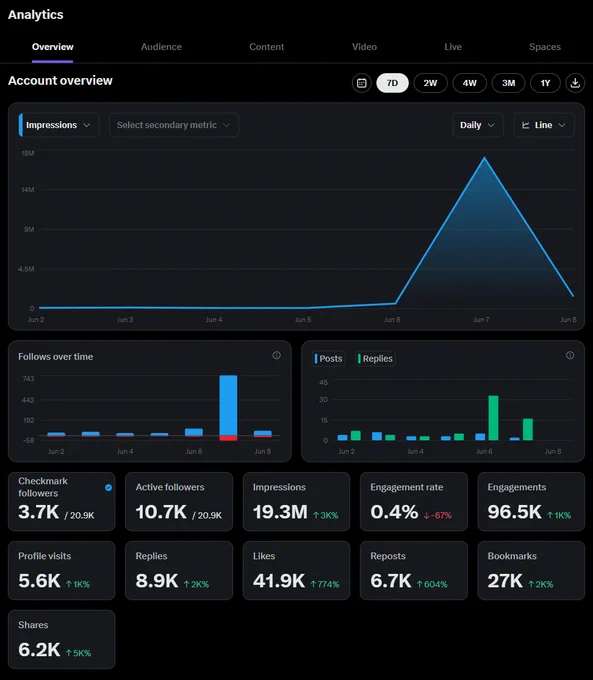Switch to the Content tab
593x680 pixels.
pyautogui.click(x=266, y=47)
